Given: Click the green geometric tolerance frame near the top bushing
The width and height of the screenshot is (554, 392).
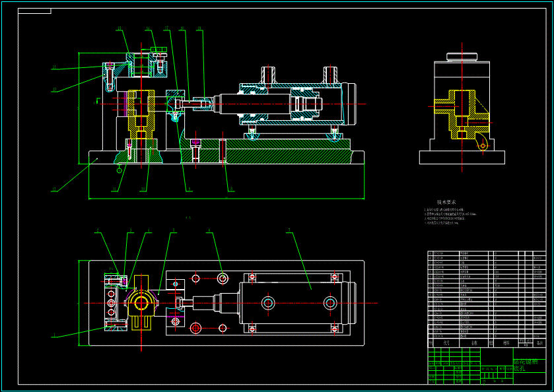Looking at the screenshot, I should pos(158,49).
